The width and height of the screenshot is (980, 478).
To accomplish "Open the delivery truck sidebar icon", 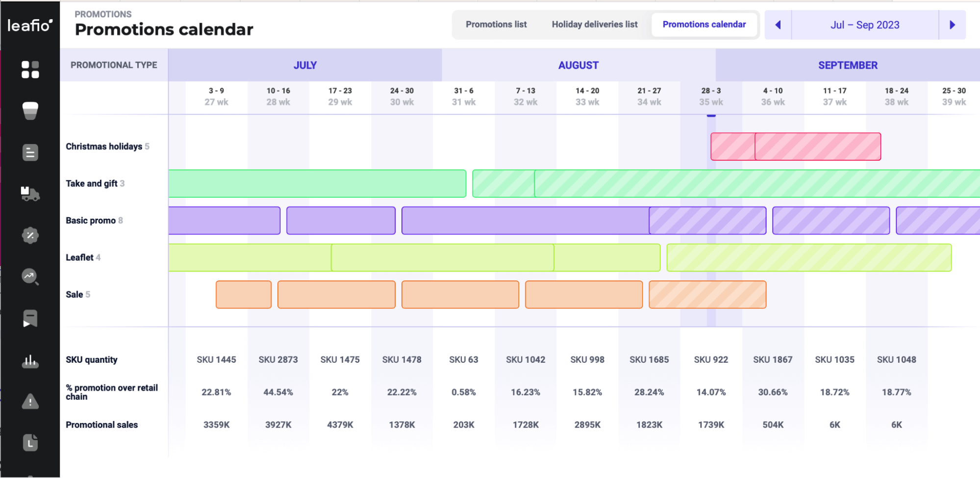I will [30, 194].
